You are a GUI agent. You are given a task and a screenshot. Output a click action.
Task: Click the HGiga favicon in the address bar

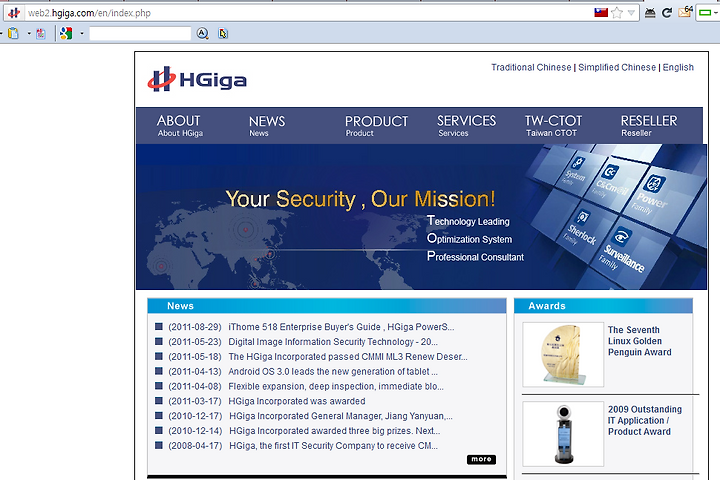[14, 13]
